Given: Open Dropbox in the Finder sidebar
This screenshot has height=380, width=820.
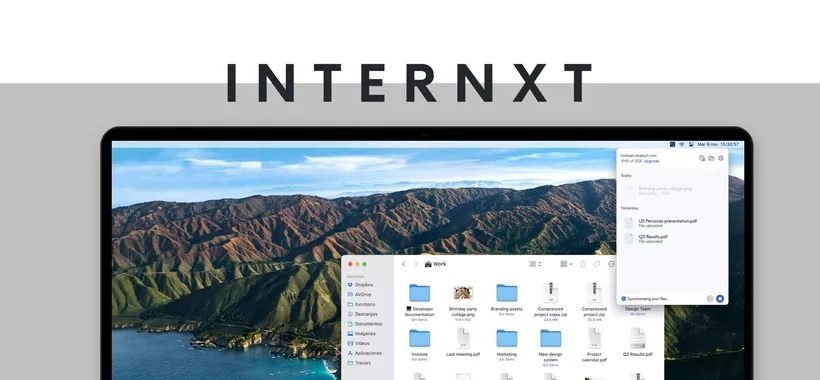Looking at the screenshot, I should click(360, 285).
